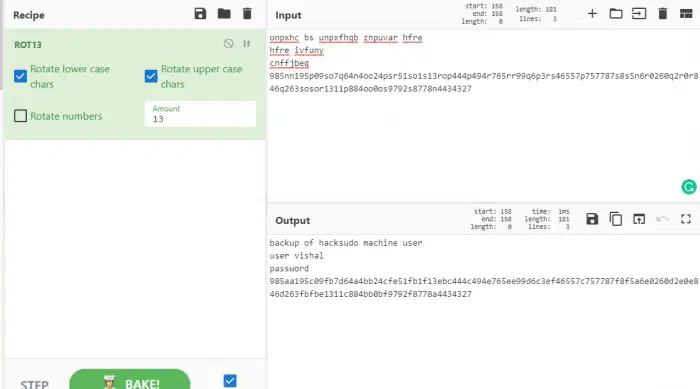The image size is (700, 389).
Task: Set breakpoint on ROT13 operation
Action: pos(246,43)
